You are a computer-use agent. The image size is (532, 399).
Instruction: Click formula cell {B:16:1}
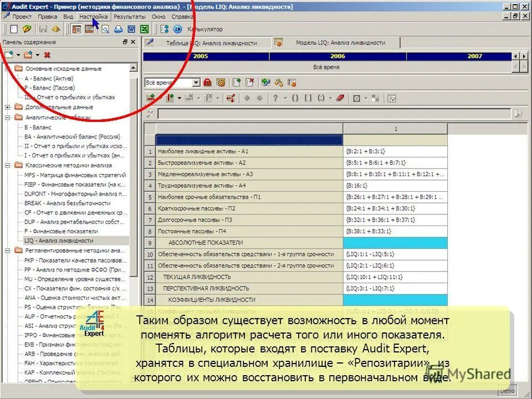(x=395, y=186)
